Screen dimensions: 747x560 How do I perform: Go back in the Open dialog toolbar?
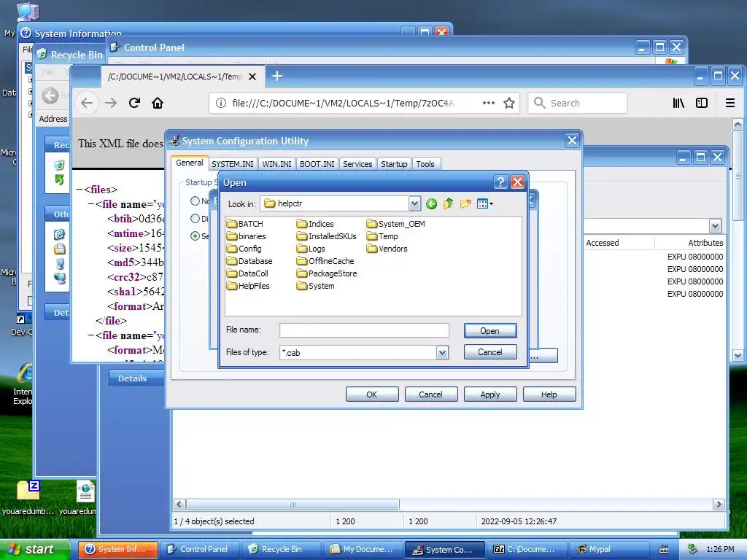coord(431,204)
